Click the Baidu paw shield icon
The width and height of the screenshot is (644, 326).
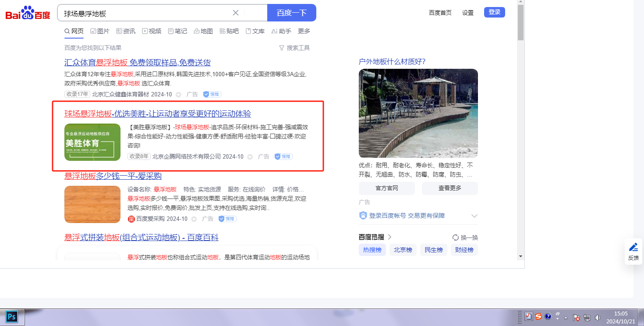pos(363,216)
